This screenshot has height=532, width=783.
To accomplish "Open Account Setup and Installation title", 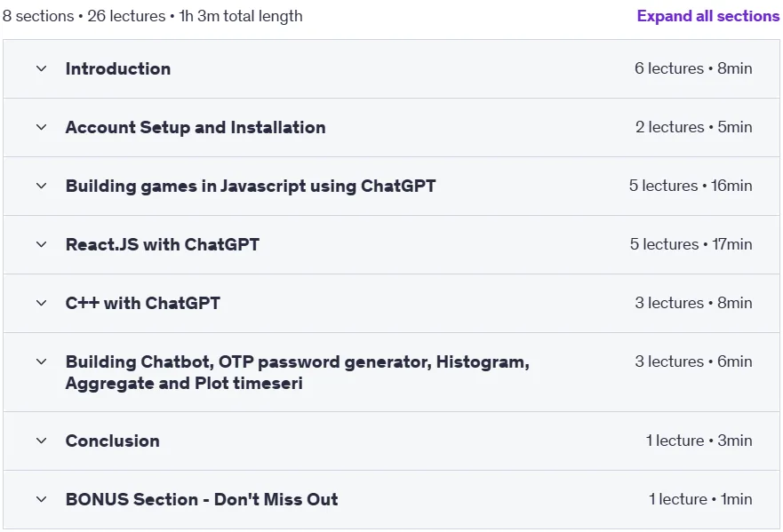I will [x=196, y=127].
